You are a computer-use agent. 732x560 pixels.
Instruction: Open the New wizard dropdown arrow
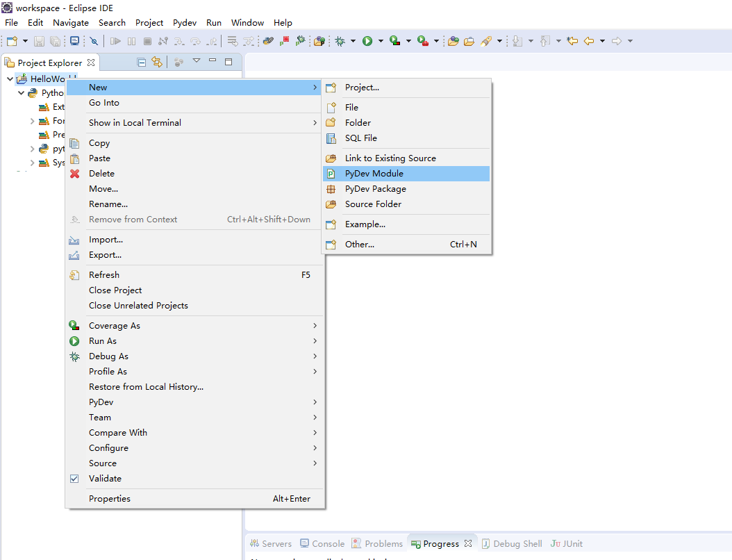pyautogui.click(x=25, y=41)
